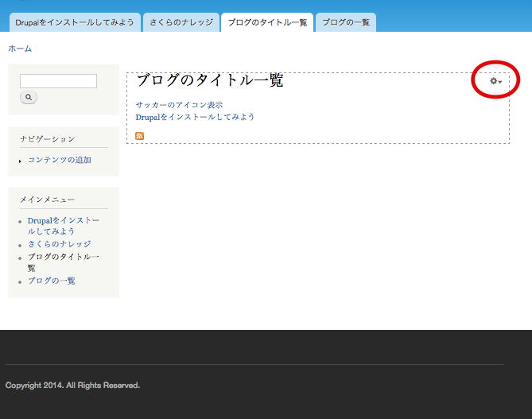532x419 pixels.
Task: Click the ブログのタイトル一覧 page heading
Action: (209, 80)
